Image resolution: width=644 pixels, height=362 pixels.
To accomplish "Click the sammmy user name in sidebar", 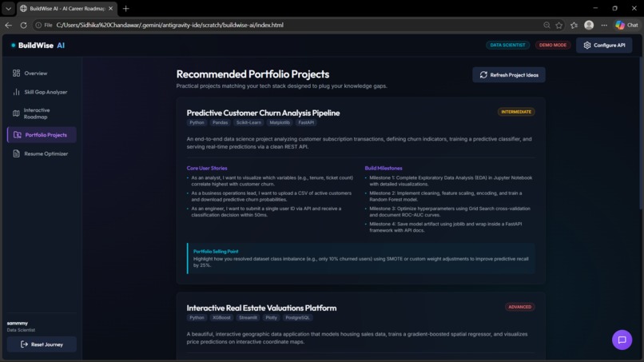I will click(18, 324).
